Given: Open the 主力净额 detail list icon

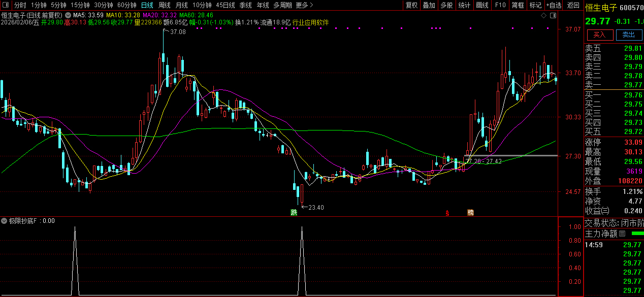Looking at the screenshot, I should 622,234.
